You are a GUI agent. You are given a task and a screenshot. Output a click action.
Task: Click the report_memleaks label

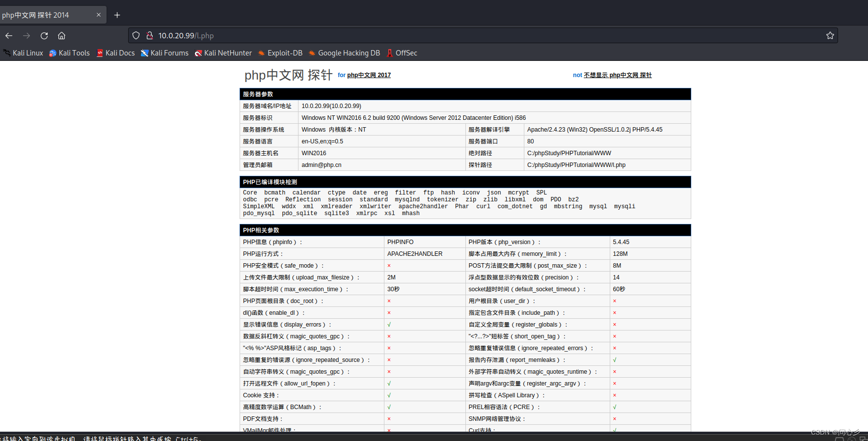tap(517, 360)
